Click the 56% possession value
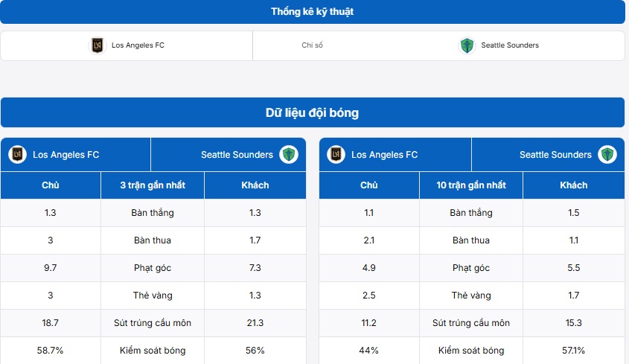Viewport: 629px width, 364px height. tap(255, 351)
